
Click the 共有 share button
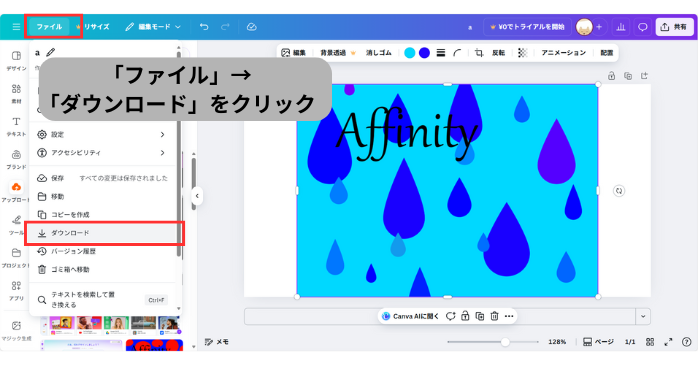[674, 27]
